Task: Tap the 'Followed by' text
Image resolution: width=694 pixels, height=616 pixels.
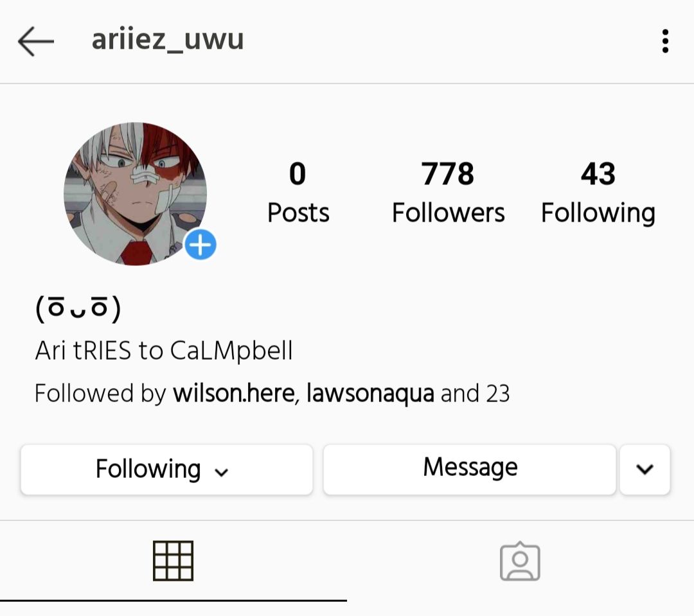Action: [x=100, y=393]
